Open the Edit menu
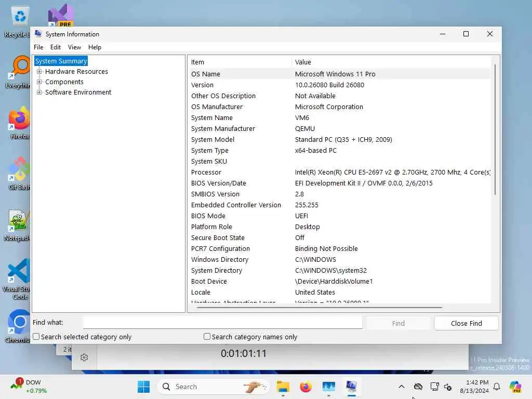This screenshot has height=399, width=532. point(55,47)
